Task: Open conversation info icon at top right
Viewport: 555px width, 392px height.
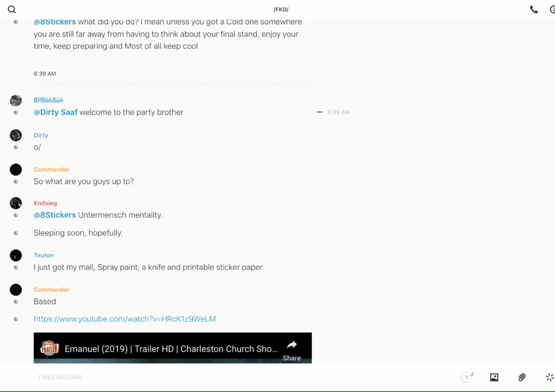Action: pos(552,10)
